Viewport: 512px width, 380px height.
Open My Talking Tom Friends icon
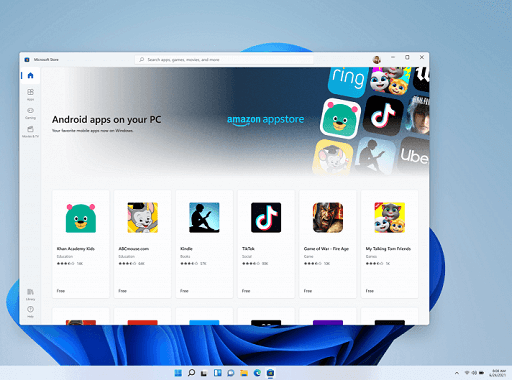(x=390, y=217)
